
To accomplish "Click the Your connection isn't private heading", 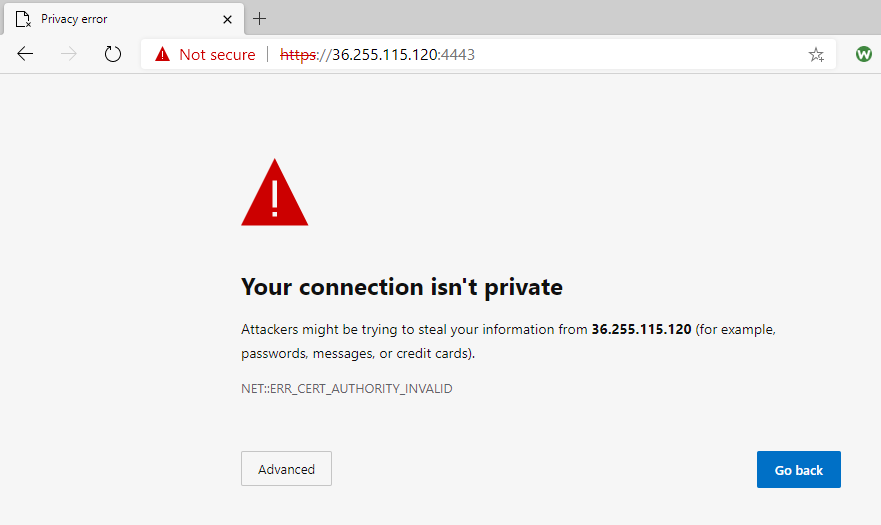I will click(x=402, y=287).
